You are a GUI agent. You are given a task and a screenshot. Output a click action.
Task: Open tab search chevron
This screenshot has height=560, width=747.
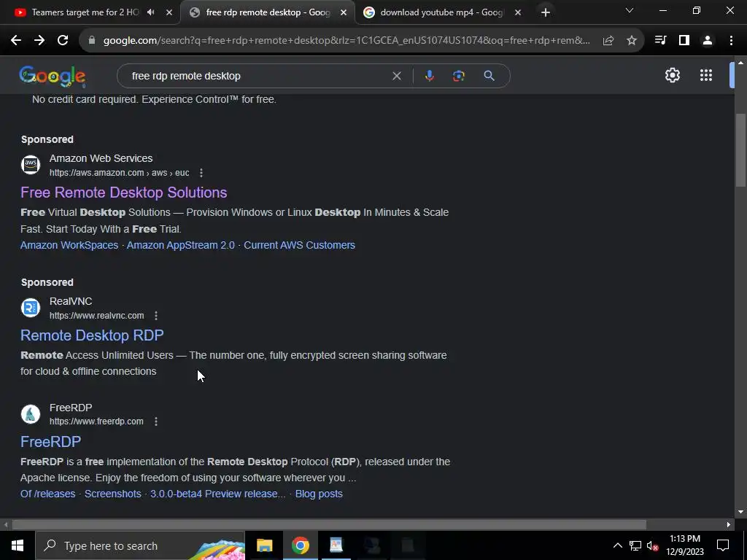(630, 10)
